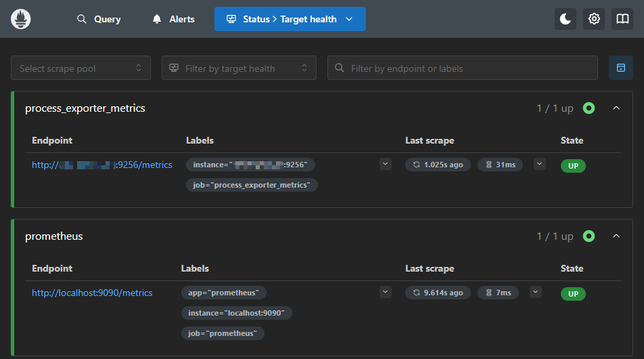Open the Query page
644x359 pixels.
[99, 19]
